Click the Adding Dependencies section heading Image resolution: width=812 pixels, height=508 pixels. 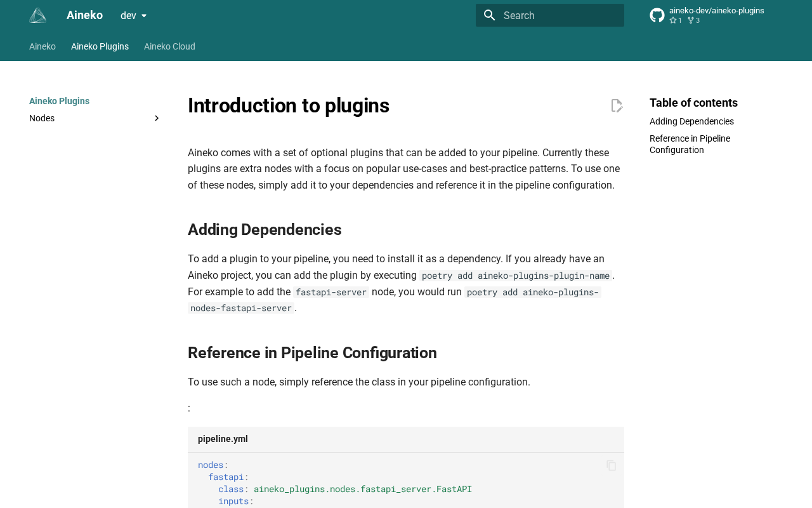265,230
